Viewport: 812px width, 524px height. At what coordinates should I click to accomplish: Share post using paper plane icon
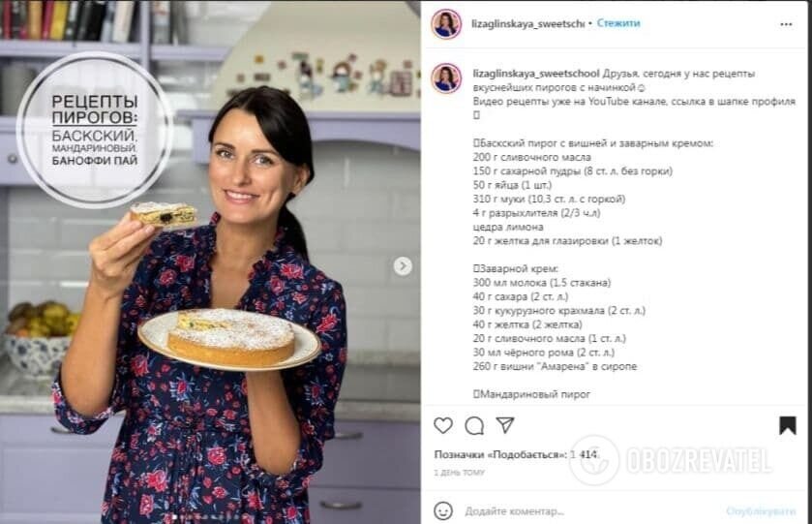(505, 424)
